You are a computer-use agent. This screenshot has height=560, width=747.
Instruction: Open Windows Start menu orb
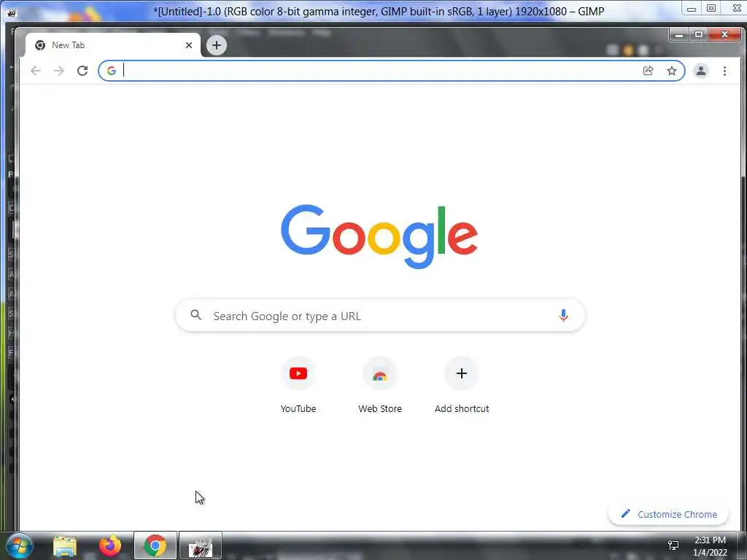(20, 546)
